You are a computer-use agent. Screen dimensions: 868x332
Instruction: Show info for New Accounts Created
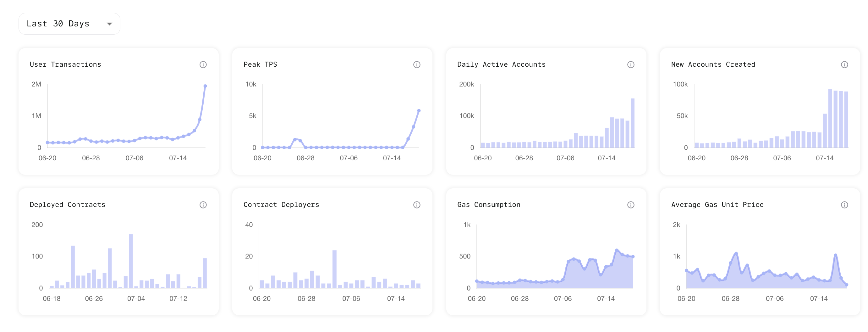point(844,64)
